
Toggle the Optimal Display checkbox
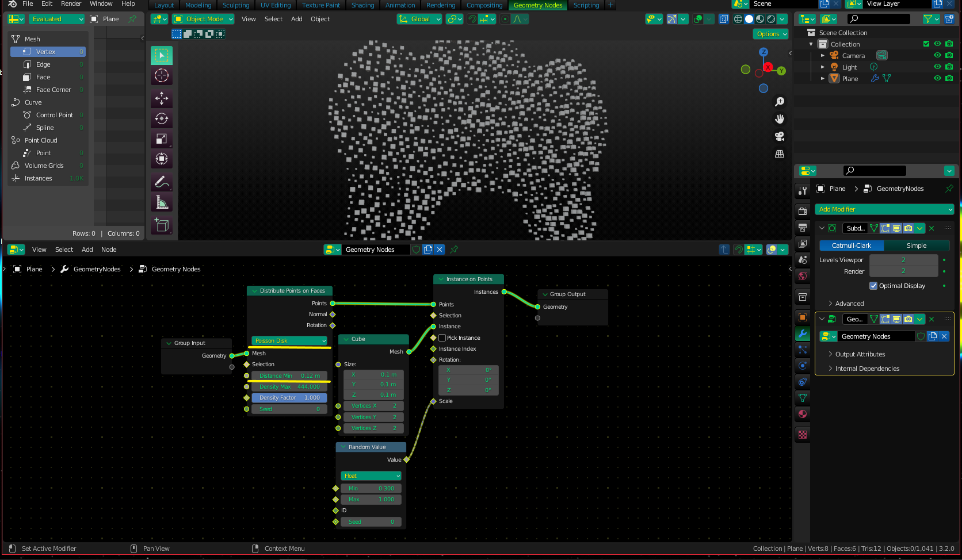[x=873, y=286]
